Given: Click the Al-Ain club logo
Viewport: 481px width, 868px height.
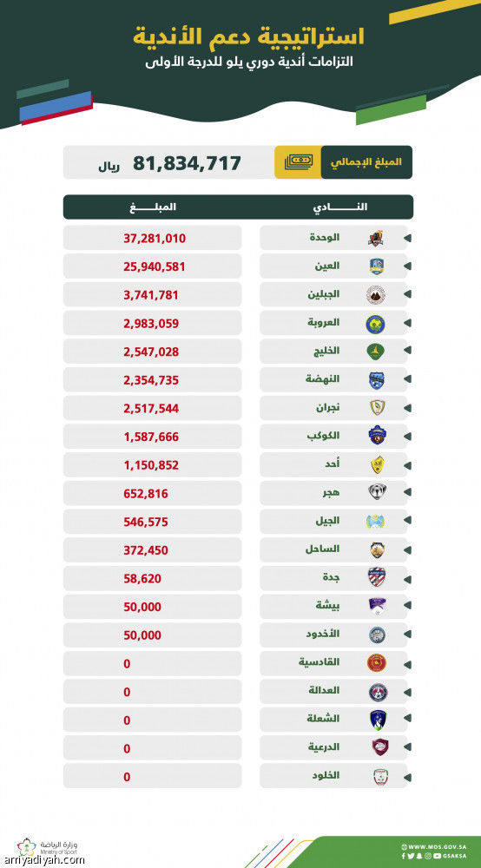Looking at the screenshot, I should pos(377,266).
